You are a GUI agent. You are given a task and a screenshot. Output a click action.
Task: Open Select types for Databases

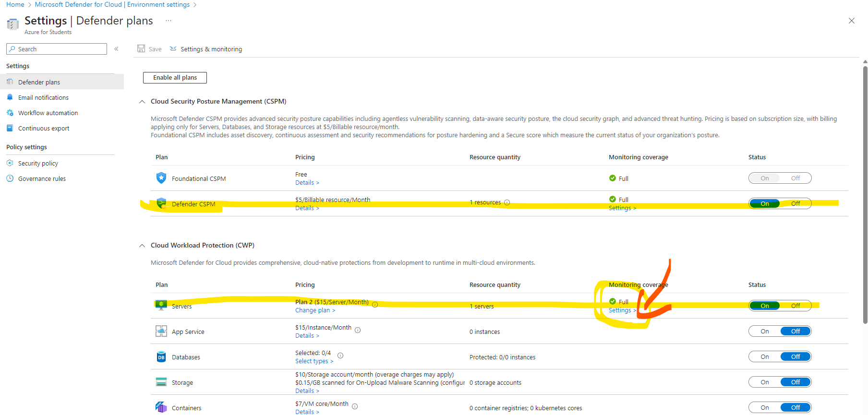tap(314, 361)
